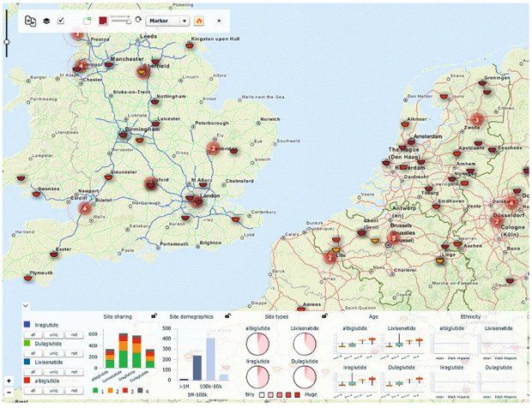Toggle the Site sharing lock icon
532x408 pixels.
[154, 316]
